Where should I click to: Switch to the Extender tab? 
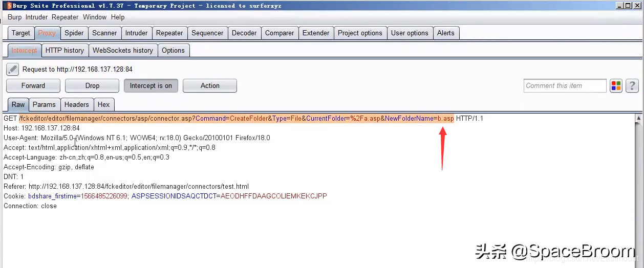(x=316, y=33)
